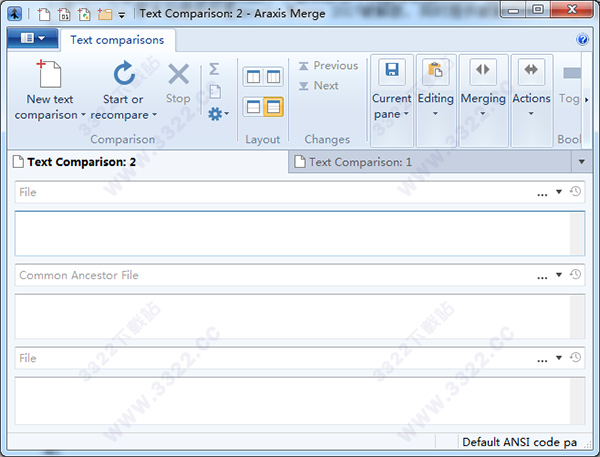This screenshot has height=457, width=600.
Task: Click the sigma comparison summary icon
Action: (214, 69)
